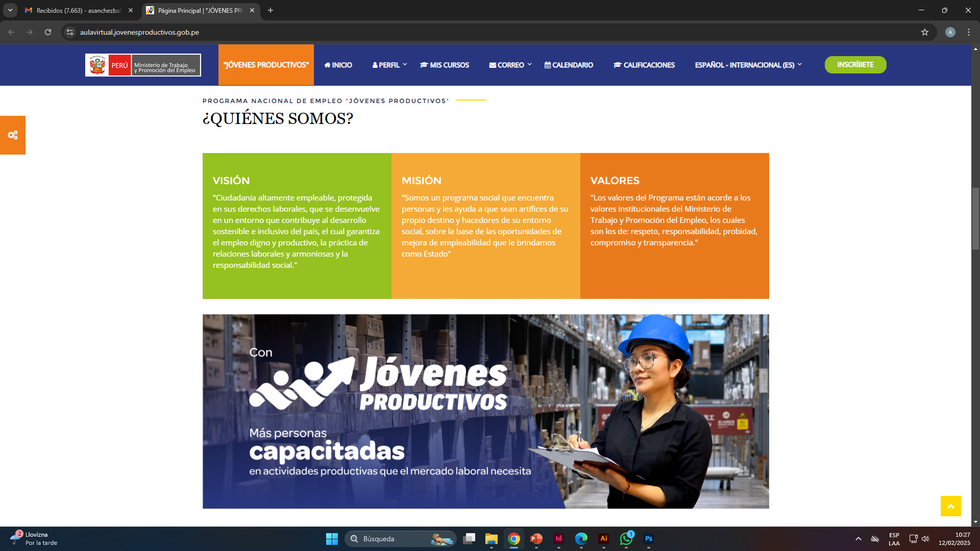The height and width of the screenshot is (551, 980).
Task: Open a new browser tab with plus
Action: pyautogui.click(x=271, y=10)
